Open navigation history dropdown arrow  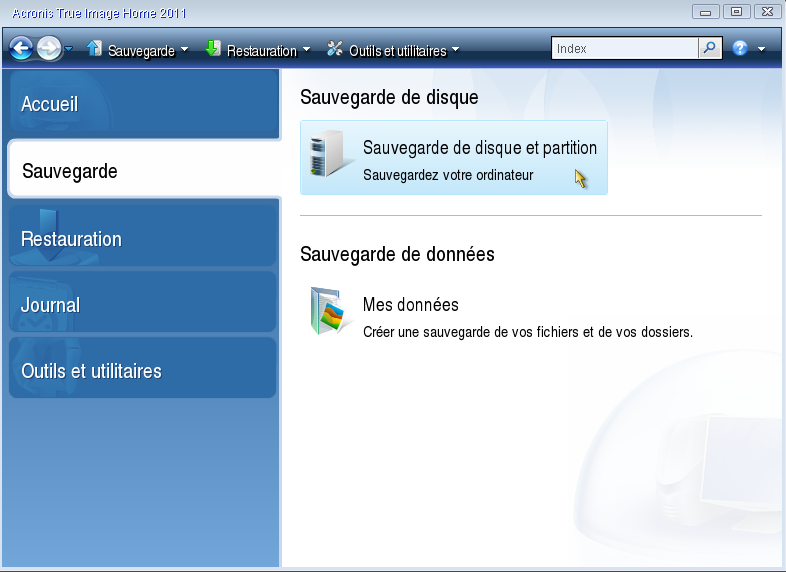pyautogui.click(x=69, y=49)
